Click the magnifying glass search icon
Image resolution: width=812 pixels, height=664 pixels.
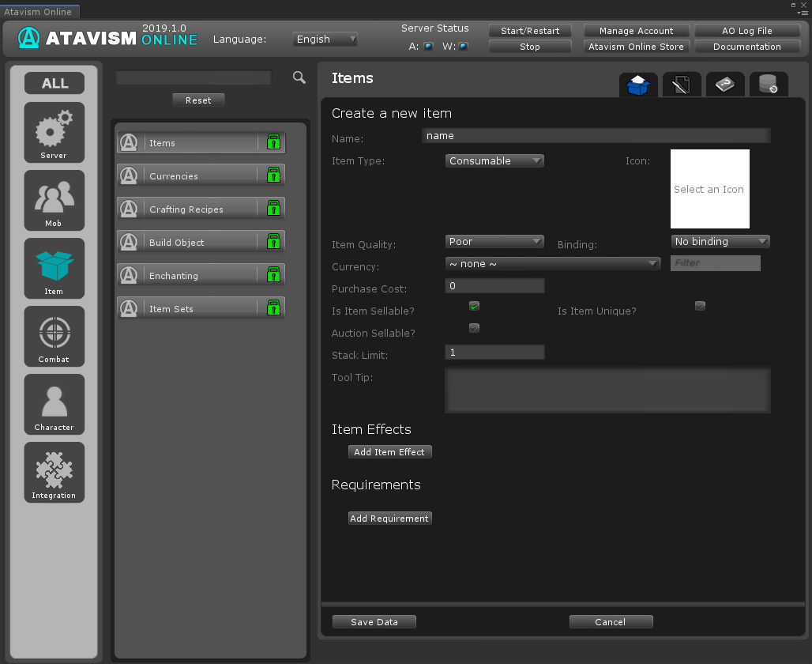point(299,77)
